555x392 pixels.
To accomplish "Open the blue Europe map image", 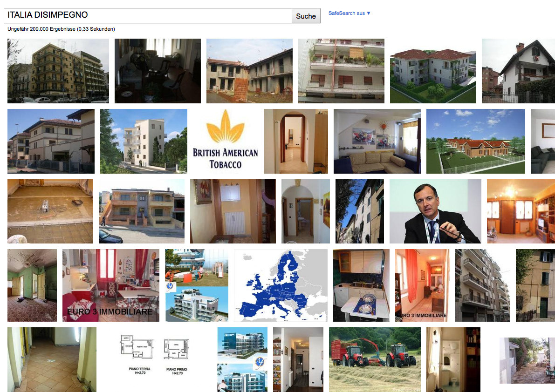I will pyautogui.click(x=281, y=285).
